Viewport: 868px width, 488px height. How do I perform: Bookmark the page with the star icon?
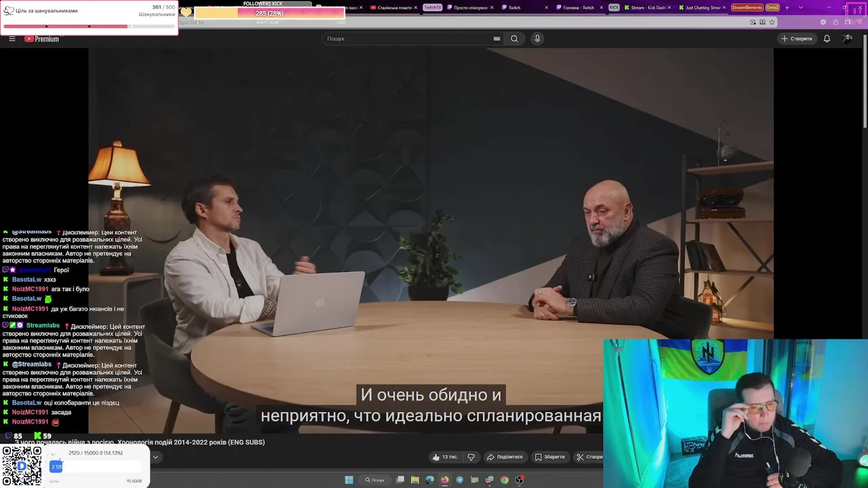point(772,22)
